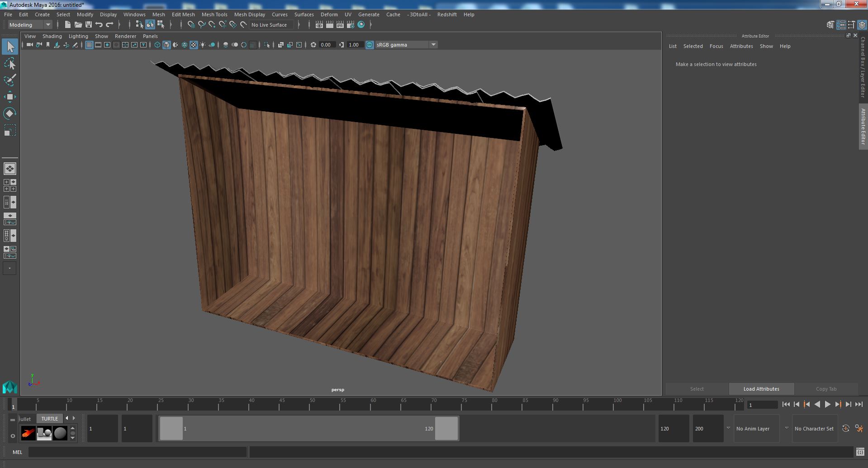Image resolution: width=868 pixels, height=468 pixels.
Task: Click the MEL script language label
Action: 17,452
